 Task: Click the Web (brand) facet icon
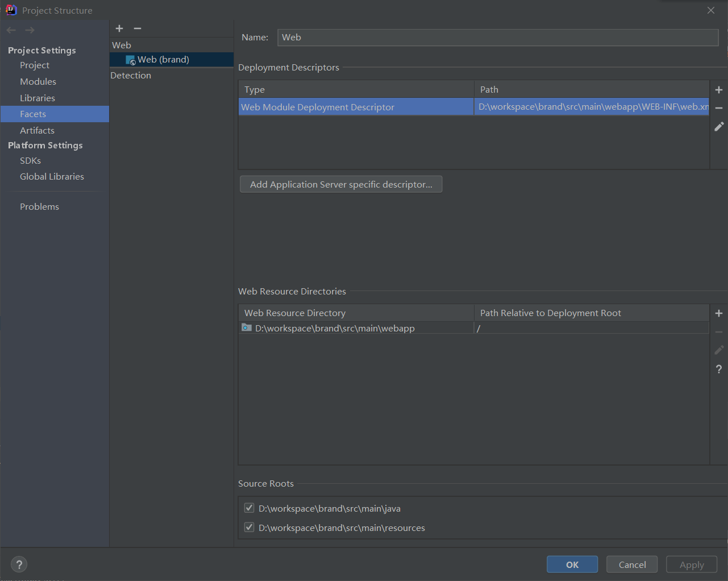pos(131,60)
